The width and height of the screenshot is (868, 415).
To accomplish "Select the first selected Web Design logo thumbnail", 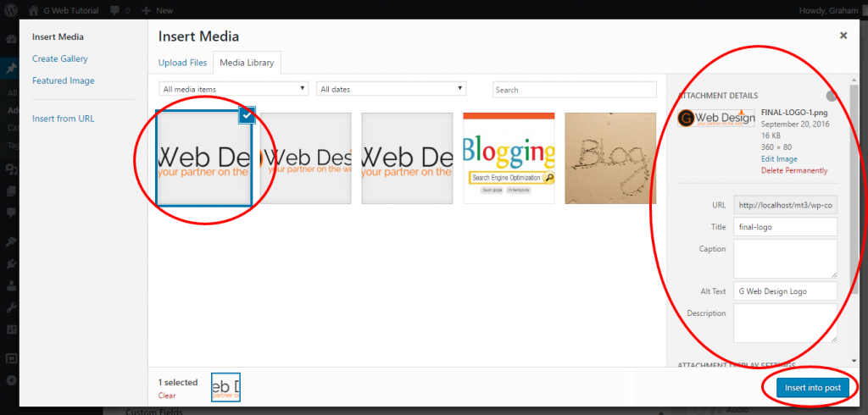I will pyautogui.click(x=203, y=158).
